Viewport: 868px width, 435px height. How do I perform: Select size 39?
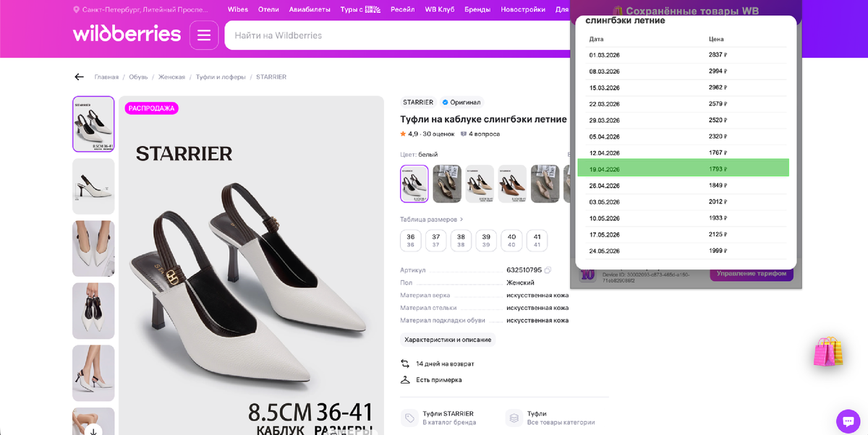pos(486,241)
